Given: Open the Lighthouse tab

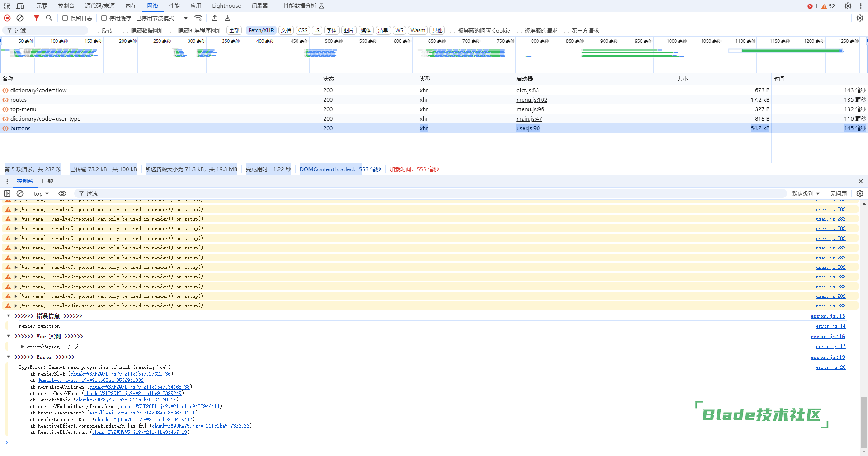Looking at the screenshot, I should pos(226,6).
